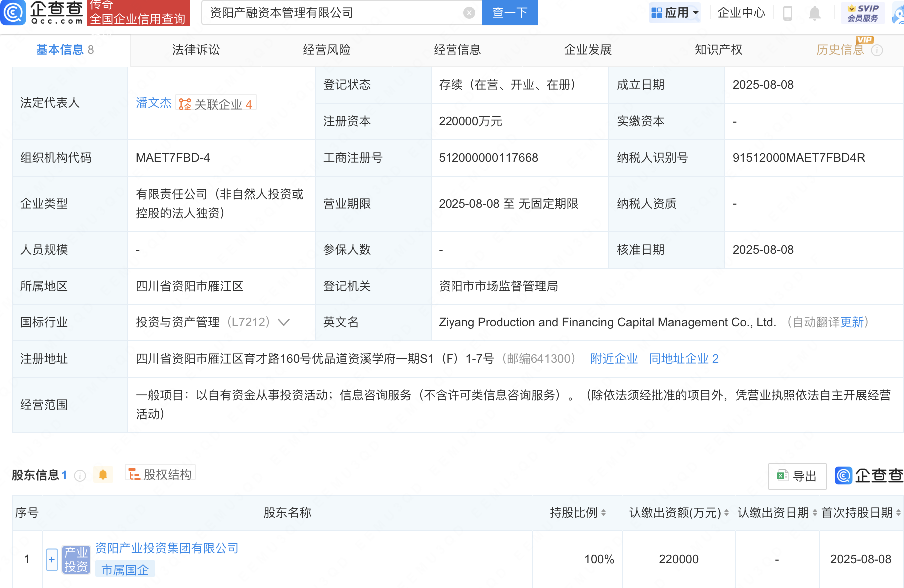Click the 市属国企 tag

125,570
